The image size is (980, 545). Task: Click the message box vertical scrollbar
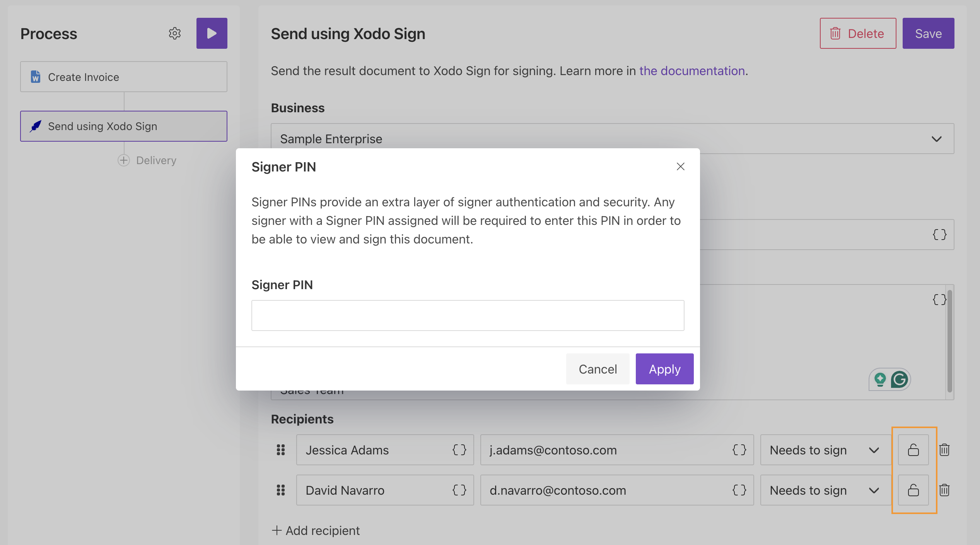tap(949, 341)
